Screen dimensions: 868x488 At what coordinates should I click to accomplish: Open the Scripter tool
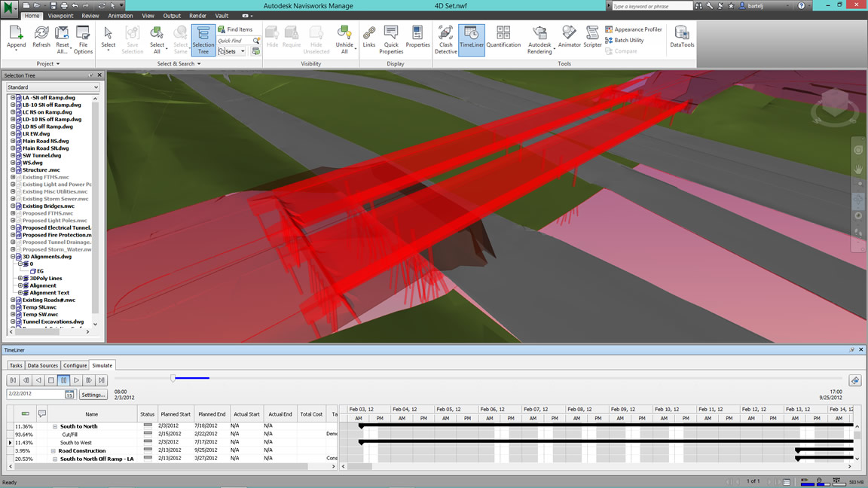tap(592, 38)
